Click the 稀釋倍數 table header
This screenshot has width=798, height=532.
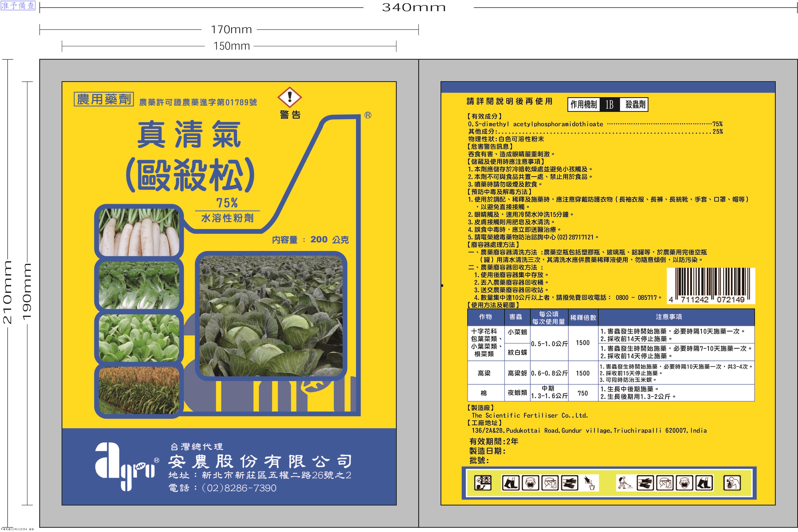[x=583, y=318]
